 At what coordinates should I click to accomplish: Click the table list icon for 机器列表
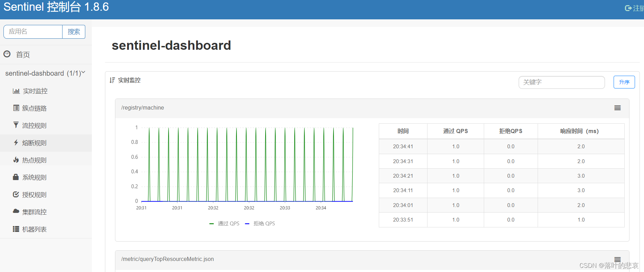[x=16, y=229]
